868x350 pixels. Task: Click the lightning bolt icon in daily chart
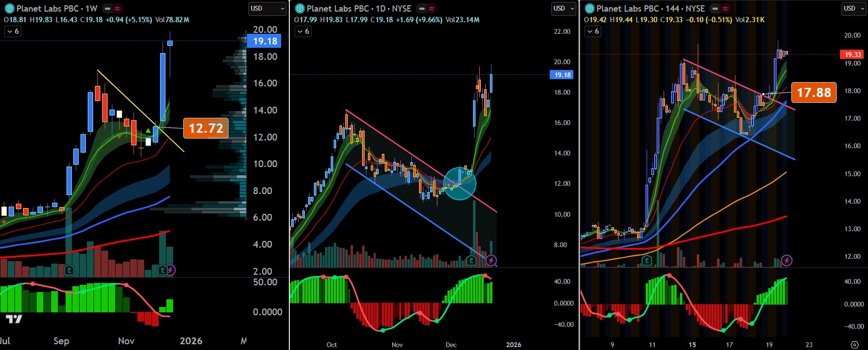[x=491, y=261]
